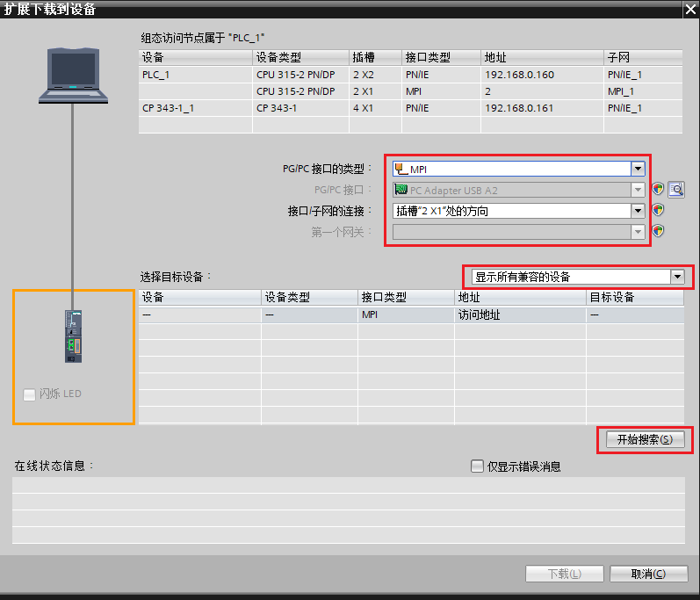700x600 pixels.
Task: Click the 目标设备 column header
Action: coord(635,297)
